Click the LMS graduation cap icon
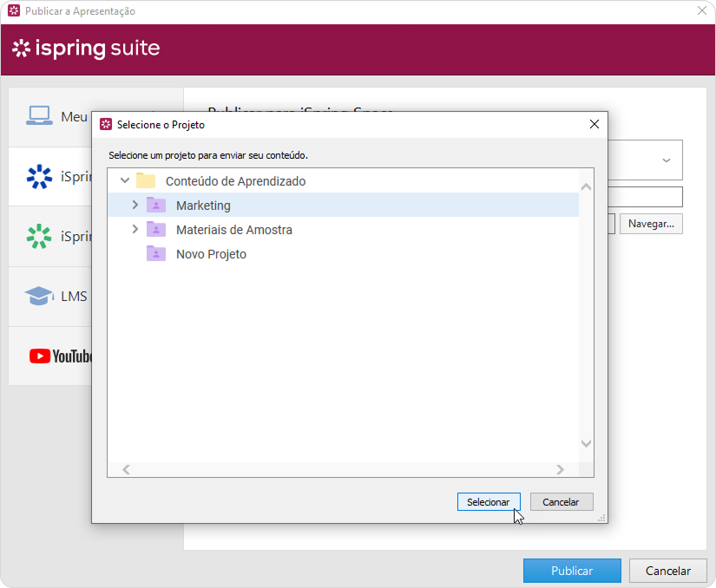Screen dimensions: 716x588 [x=39, y=296]
